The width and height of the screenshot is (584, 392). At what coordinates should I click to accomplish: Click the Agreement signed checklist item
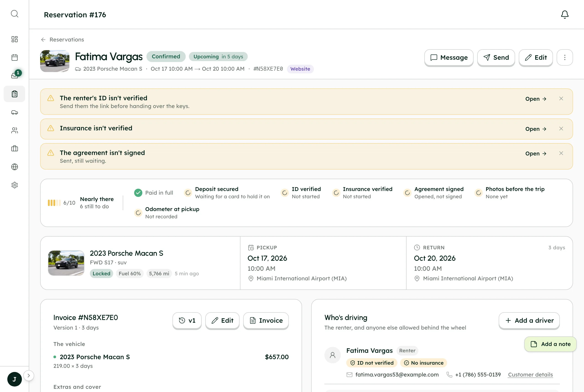tap(434, 193)
